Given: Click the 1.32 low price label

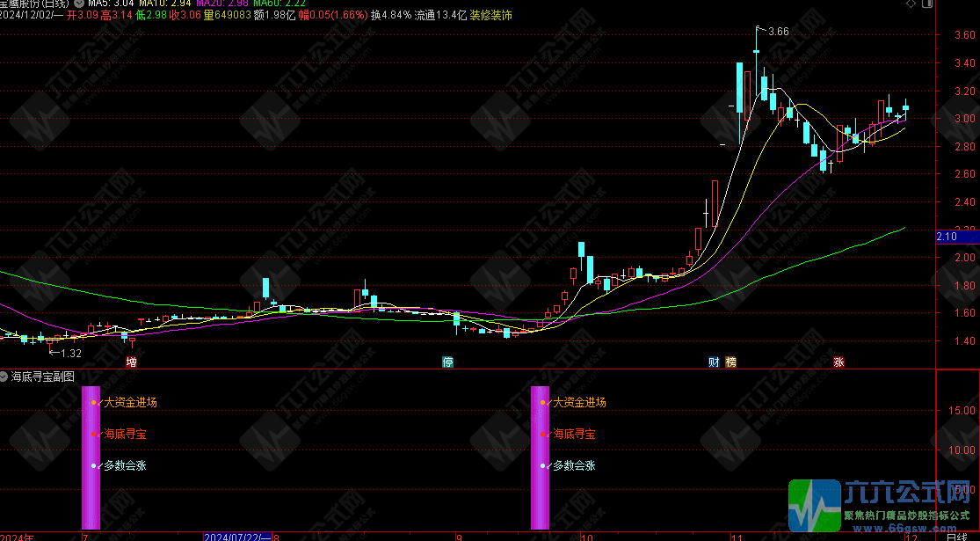Looking at the screenshot, I should click(69, 353).
